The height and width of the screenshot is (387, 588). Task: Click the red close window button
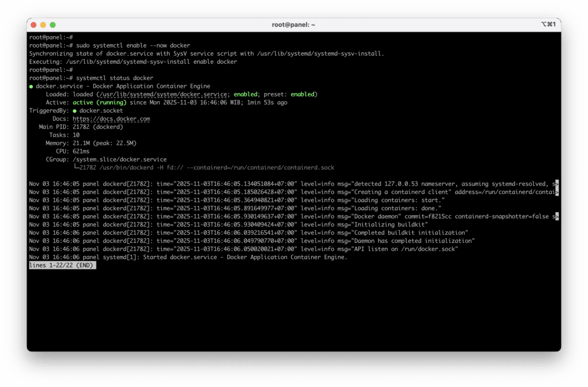coord(33,25)
